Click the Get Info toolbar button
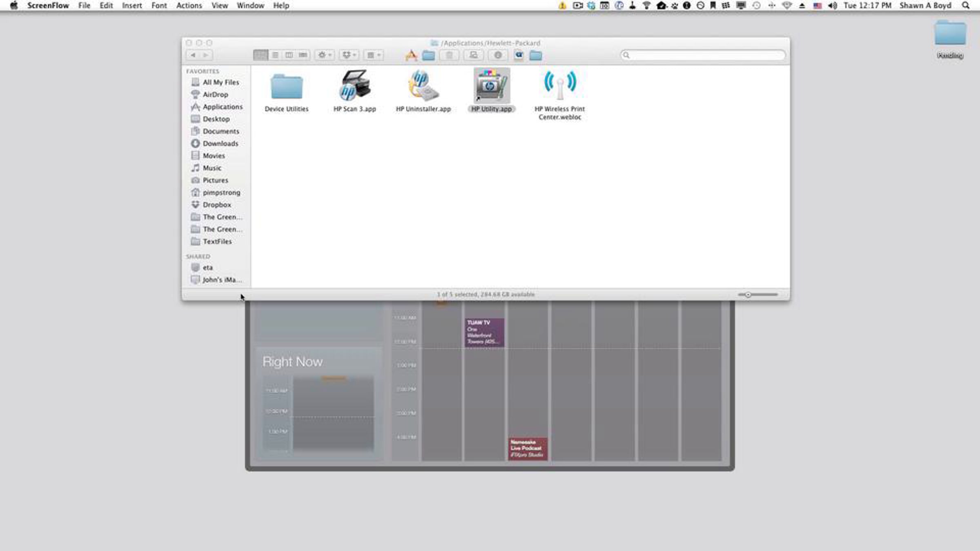Image resolution: width=980 pixels, height=551 pixels. pos(498,55)
